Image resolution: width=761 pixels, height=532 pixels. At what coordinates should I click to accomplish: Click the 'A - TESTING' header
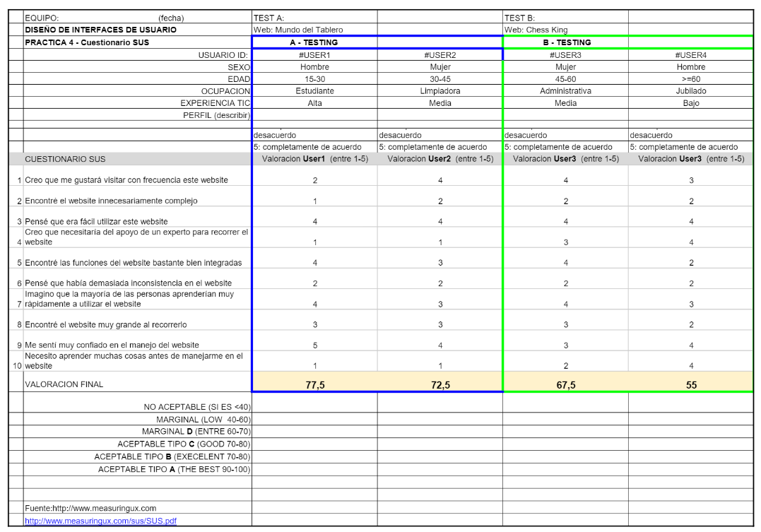(314, 42)
